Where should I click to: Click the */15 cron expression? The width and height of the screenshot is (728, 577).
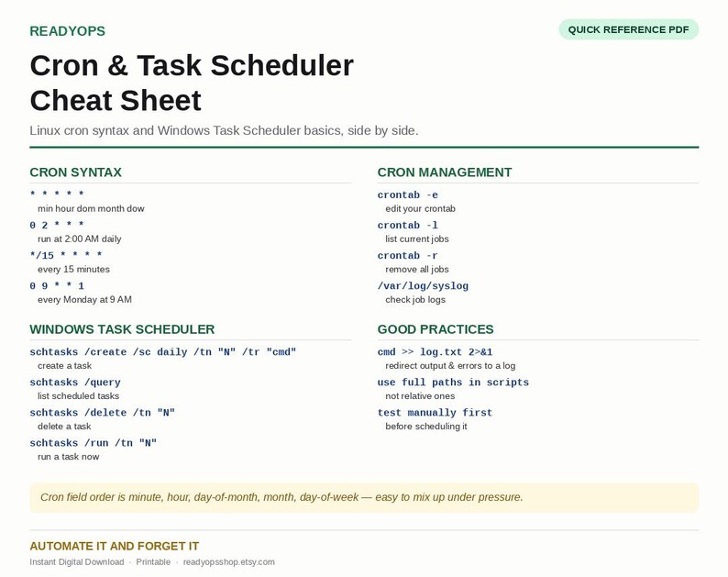click(66, 256)
